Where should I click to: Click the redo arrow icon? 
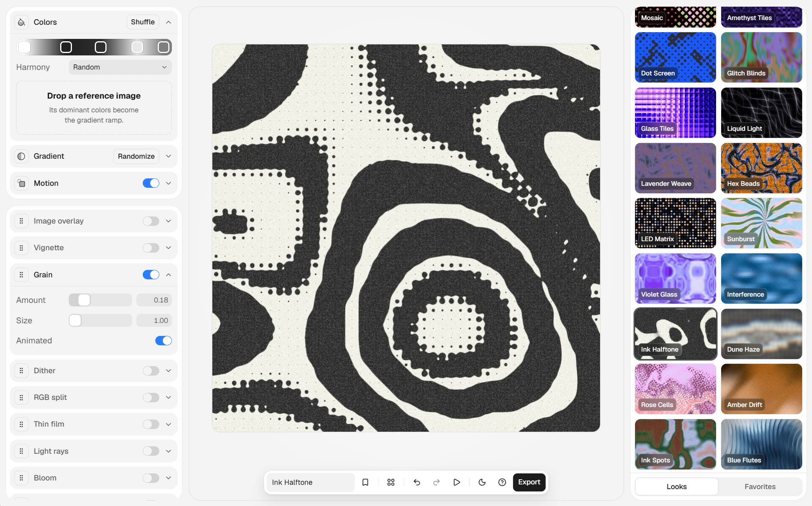pos(436,482)
